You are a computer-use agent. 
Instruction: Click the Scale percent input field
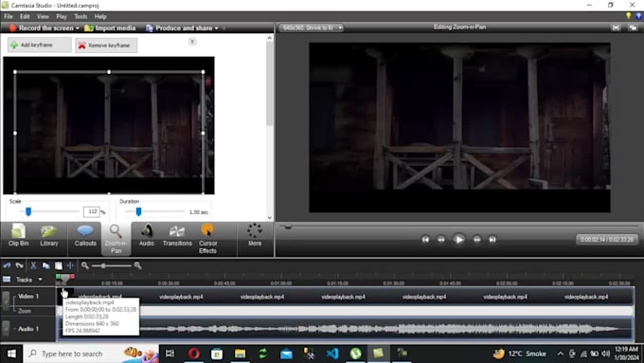tap(91, 211)
